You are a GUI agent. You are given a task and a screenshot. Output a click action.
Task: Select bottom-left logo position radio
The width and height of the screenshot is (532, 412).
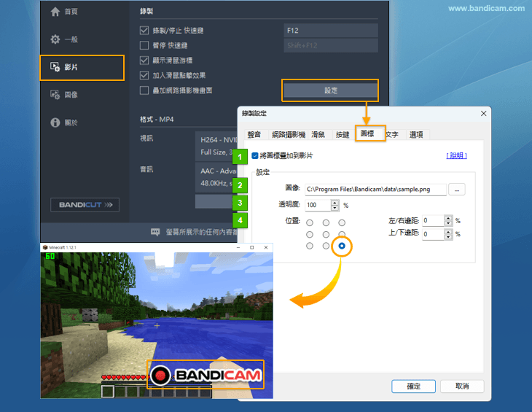[x=310, y=246]
